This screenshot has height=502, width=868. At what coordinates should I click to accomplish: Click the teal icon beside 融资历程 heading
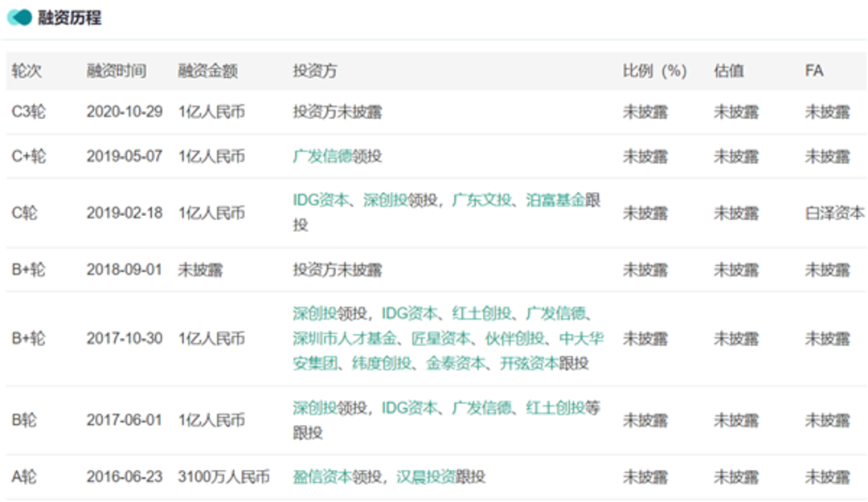[x=19, y=18]
